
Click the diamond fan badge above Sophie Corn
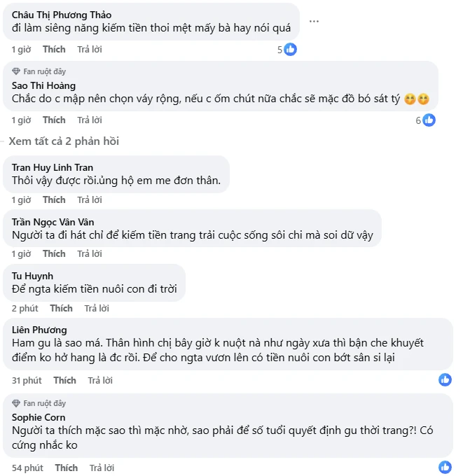pyautogui.click(x=17, y=403)
